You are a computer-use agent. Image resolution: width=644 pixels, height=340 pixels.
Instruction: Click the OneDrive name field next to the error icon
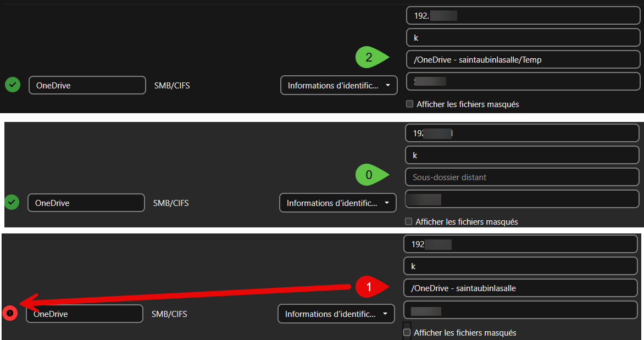pos(85,314)
